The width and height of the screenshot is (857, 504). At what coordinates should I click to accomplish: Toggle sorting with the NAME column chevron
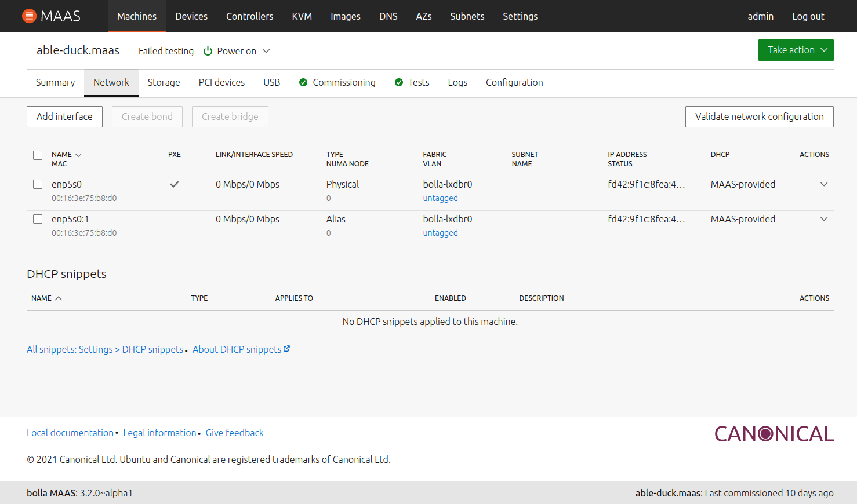coord(77,154)
